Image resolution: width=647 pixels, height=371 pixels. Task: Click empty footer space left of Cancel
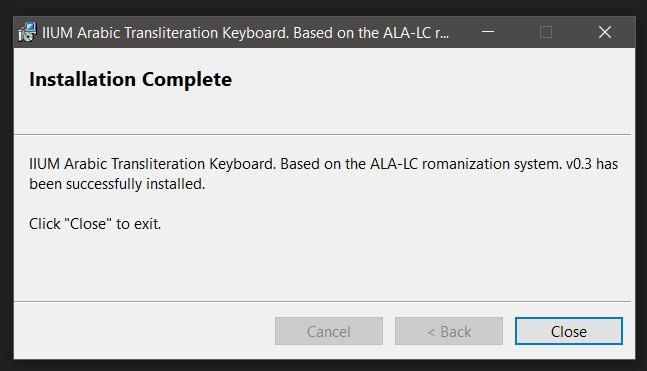pos(144,331)
